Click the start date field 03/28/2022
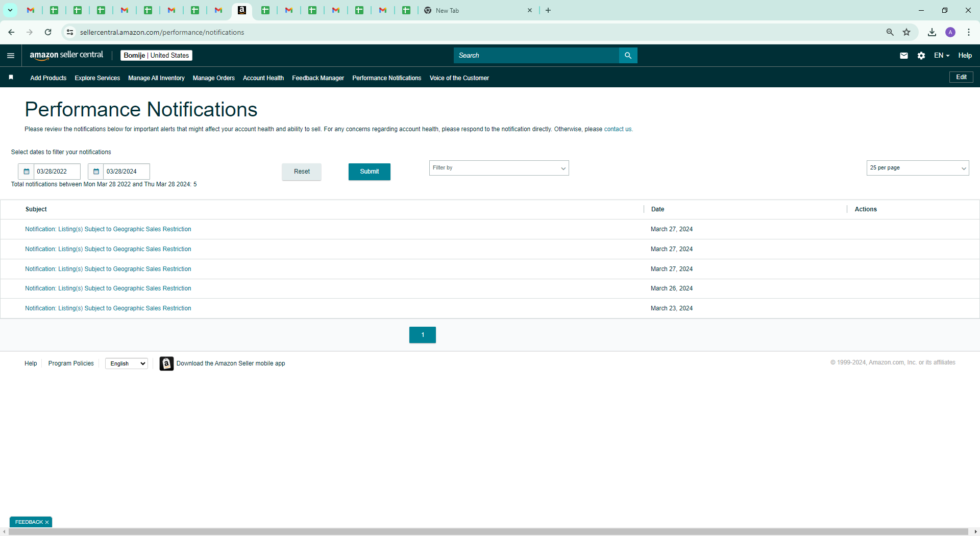Screen dimensions: 980x536 (57, 172)
